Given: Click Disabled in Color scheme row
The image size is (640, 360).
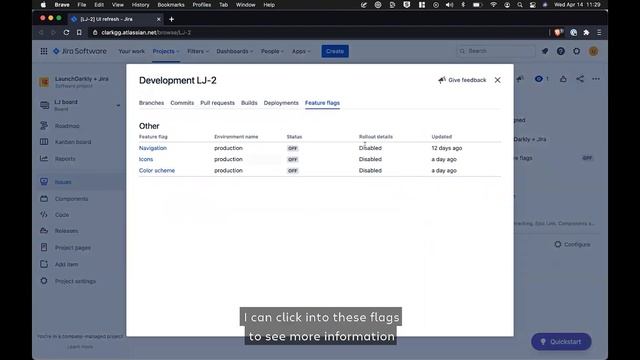Looking at the screenshot, I should [370, 170].
